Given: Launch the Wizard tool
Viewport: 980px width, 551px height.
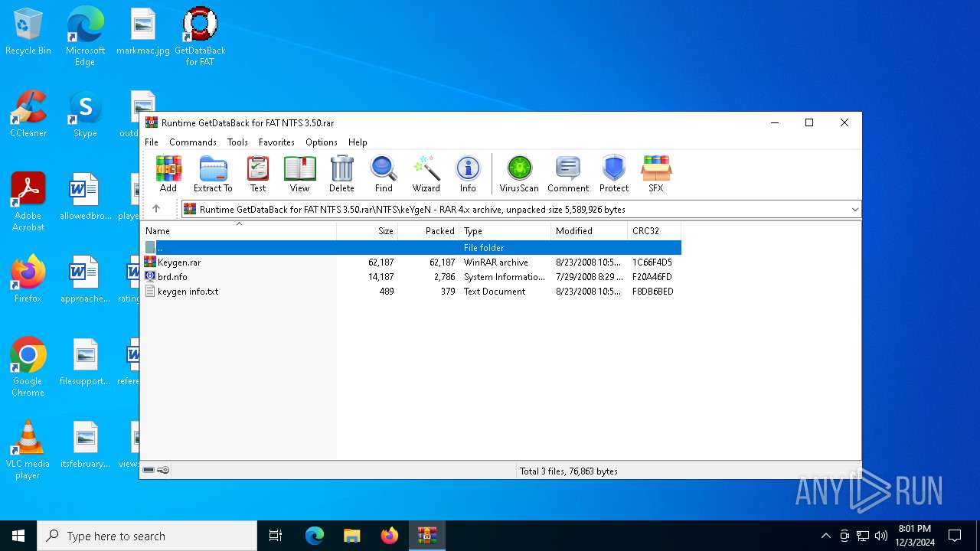Looking at the screenshot, I should [x=426, y=174].
